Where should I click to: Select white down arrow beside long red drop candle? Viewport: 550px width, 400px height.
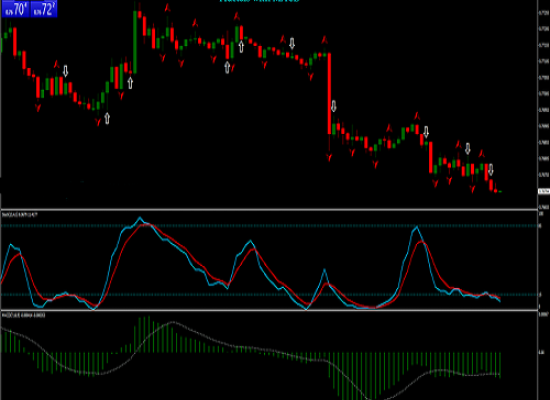click(334, 106)
